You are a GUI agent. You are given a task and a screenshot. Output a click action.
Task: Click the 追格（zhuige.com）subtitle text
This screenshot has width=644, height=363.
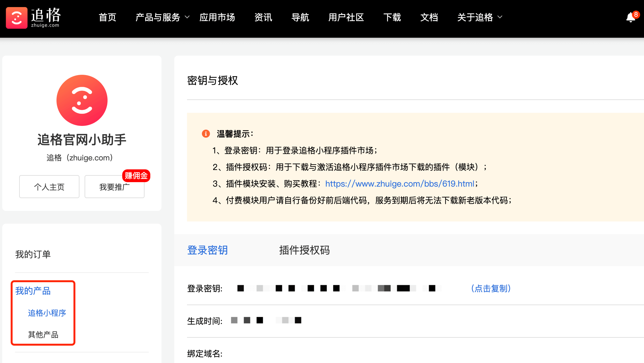point(80,158)
